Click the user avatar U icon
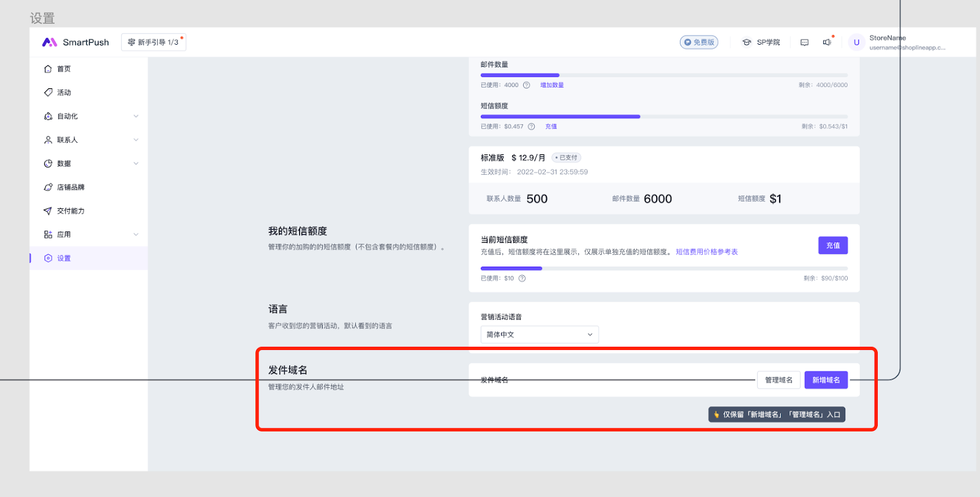 point(856,42)
